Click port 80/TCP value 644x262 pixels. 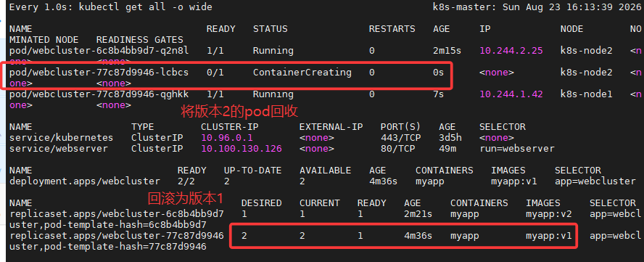pyautogui.click(x=398, y=149)
